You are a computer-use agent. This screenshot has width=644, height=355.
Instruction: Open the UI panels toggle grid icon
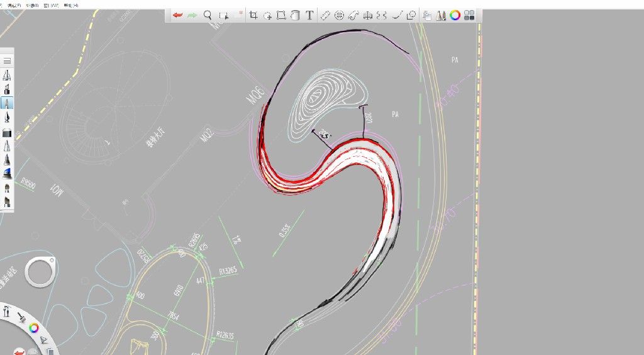tap(469, 16)
